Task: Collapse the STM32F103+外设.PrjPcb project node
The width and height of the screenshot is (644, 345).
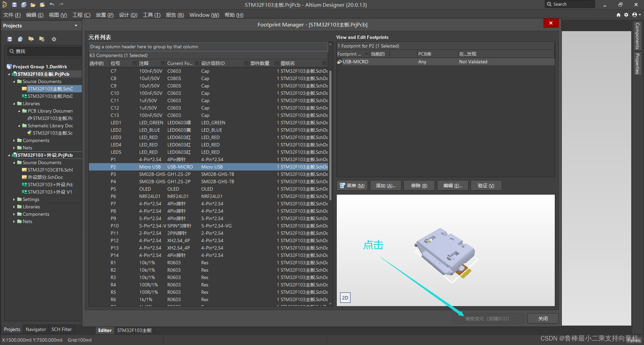Action: (x=9, y=155)
